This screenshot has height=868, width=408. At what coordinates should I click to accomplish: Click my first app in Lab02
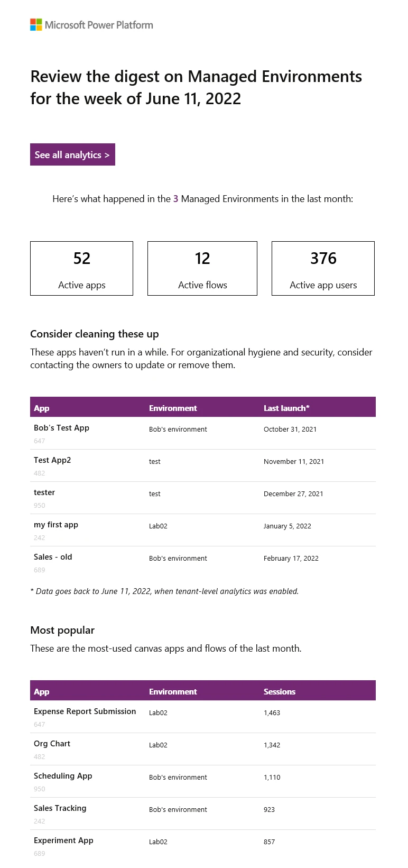55,525
